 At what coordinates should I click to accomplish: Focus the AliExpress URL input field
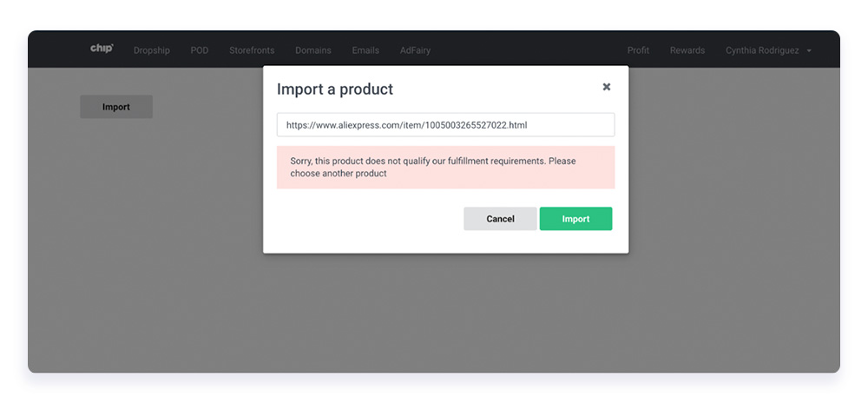coord(445,125)
